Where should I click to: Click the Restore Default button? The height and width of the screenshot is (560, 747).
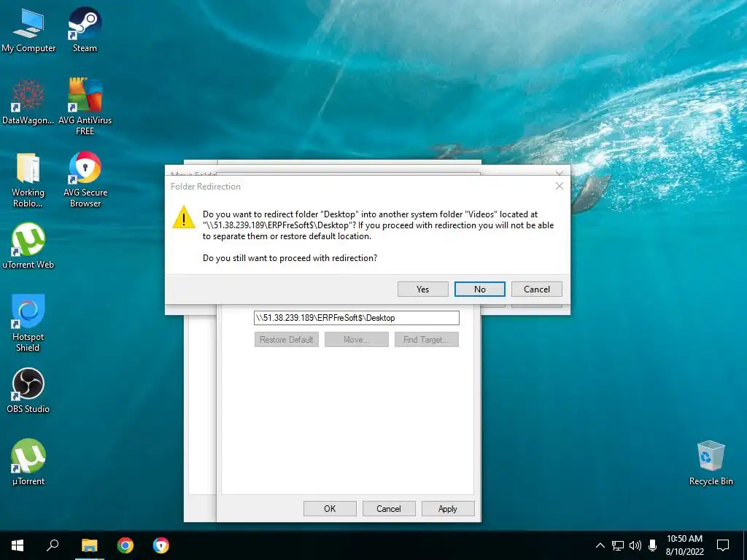pyautogui.click(x=286, y=340)
